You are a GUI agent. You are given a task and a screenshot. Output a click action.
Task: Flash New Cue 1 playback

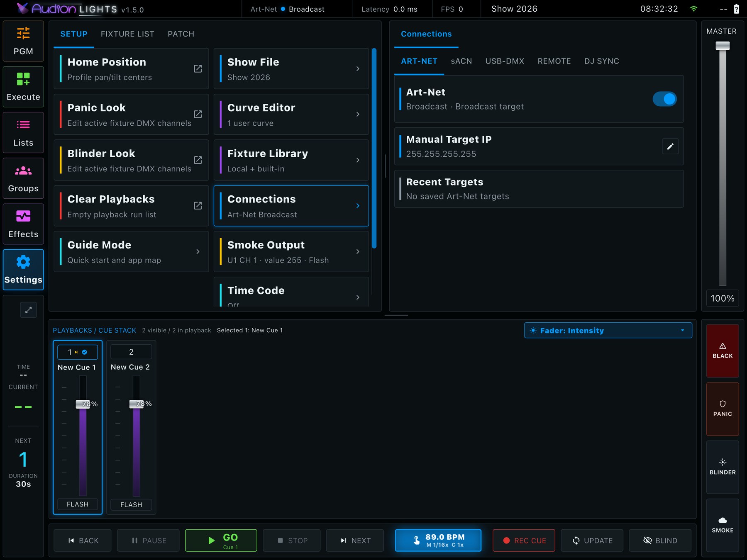pyautogui.click(x=78, y=504)
